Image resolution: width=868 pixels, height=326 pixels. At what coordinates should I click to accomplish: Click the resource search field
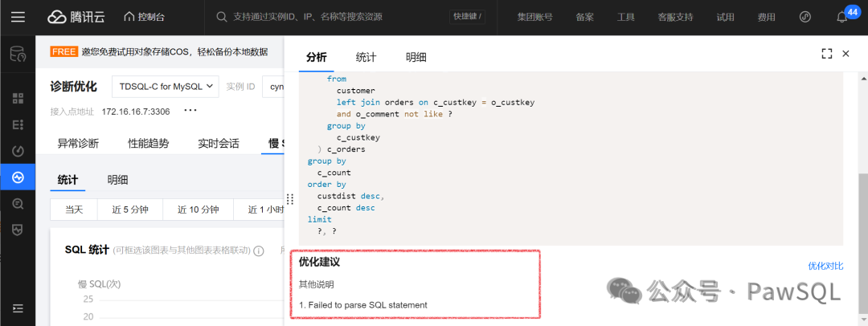pos(332,17)
